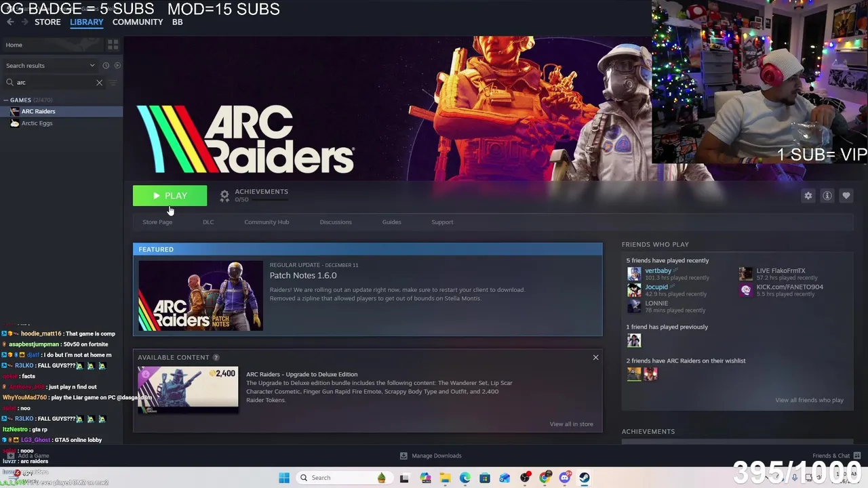Viewport: 868px width, 488px height.
Task: Click LONNIE's friend avatar
Action: (634, 306)
